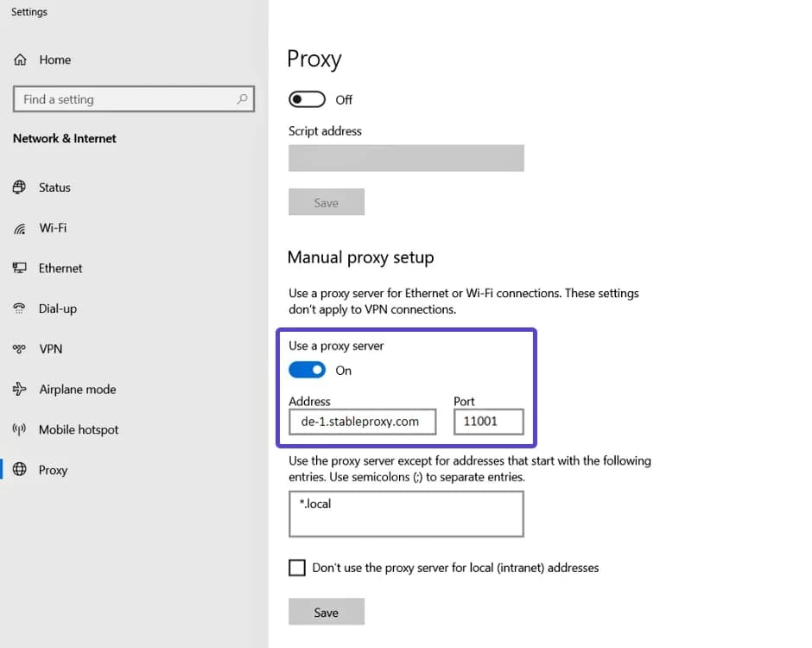Select the Status globe icon
Image resolution: width=812 pixels, height=648 pixels.
(19, 187)
